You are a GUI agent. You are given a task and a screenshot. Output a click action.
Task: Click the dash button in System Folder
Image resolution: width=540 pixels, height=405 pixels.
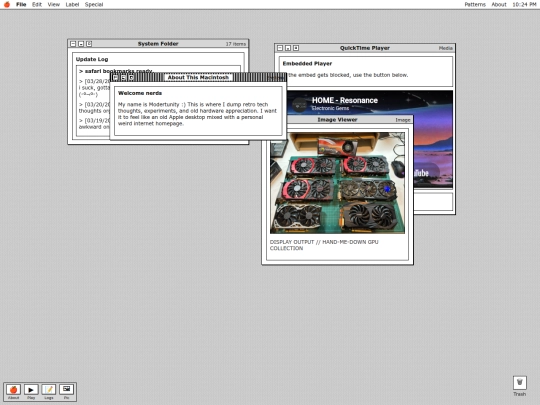click(73, 44)
